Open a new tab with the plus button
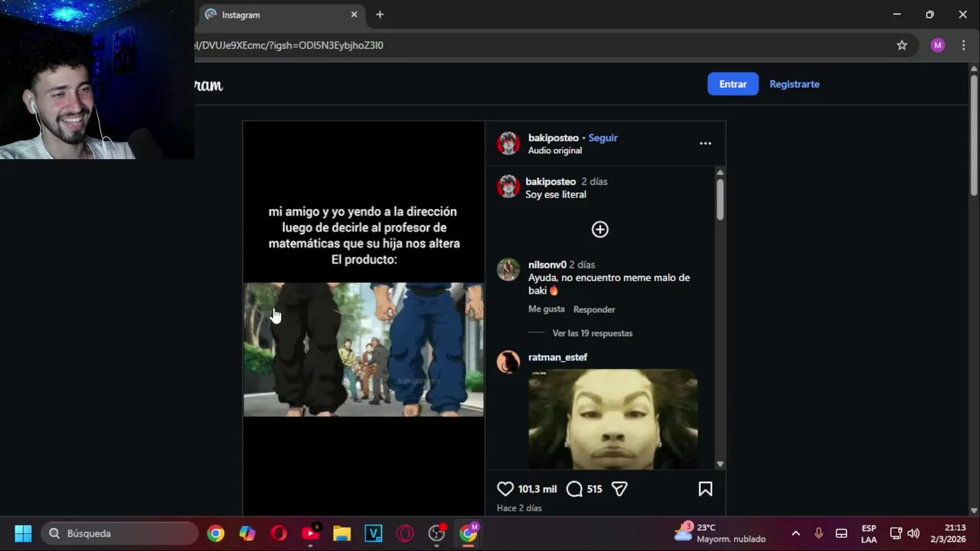Image resolution: width=980 pixels, height=551 pixels. (380, 15)
